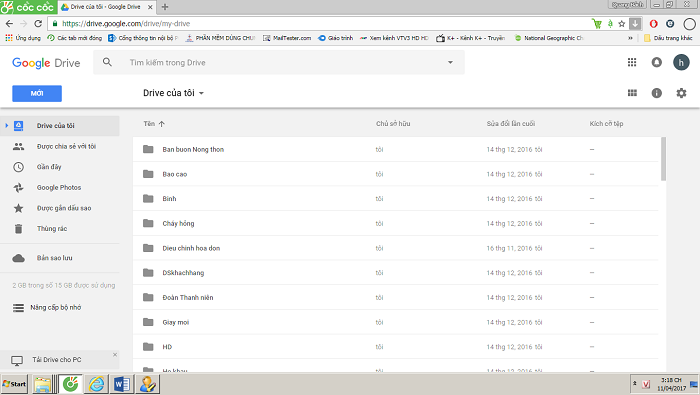The width and height of the screenshot is (700, 395).
Task: Click 'Kích cỡ tệp' column header
Action: (606, 124)
